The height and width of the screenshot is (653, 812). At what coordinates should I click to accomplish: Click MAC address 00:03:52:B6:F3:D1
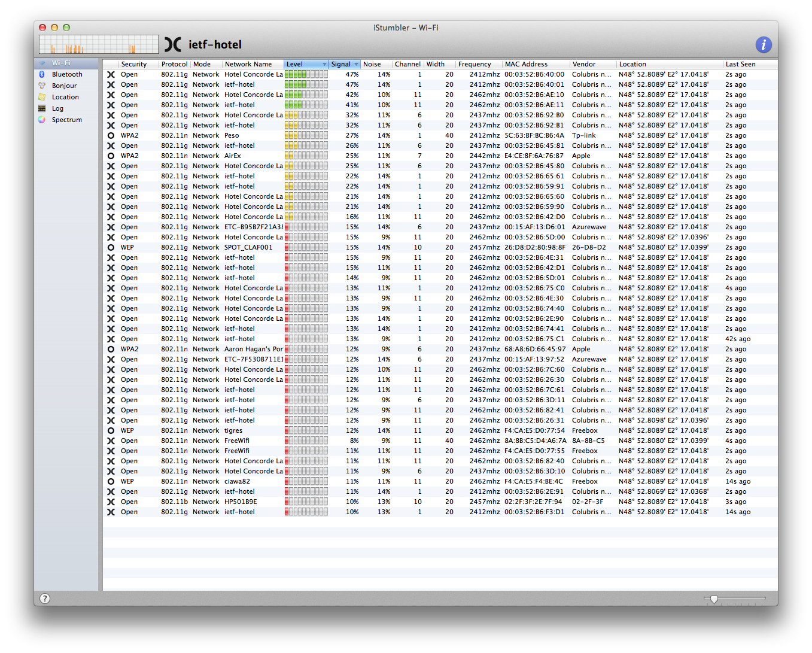[x=534, y=512]
